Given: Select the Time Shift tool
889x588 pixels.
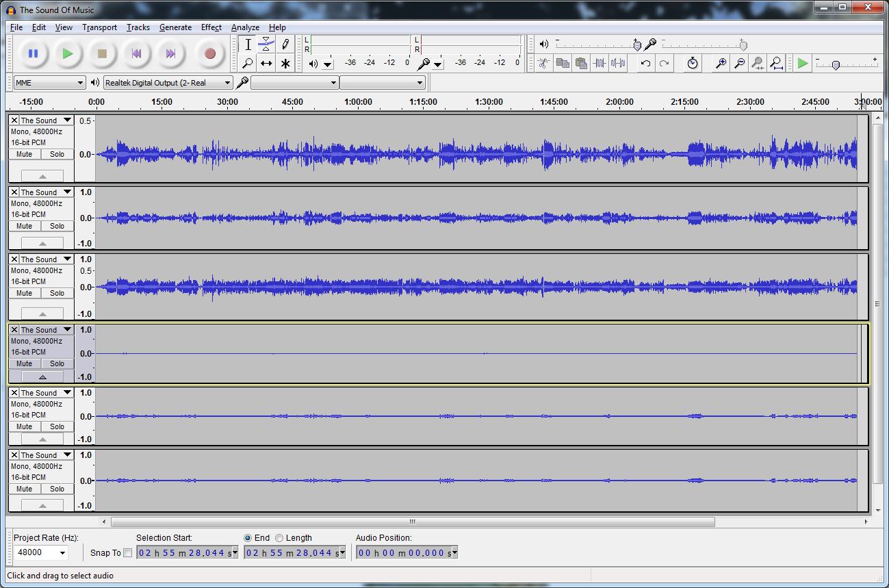Looking at the screenshot, I should pyautogui.click(x=266, y=63).
